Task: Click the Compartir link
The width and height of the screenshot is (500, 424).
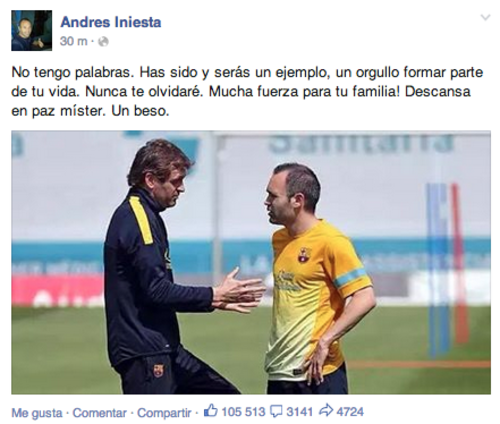Action: click(164, 413)
